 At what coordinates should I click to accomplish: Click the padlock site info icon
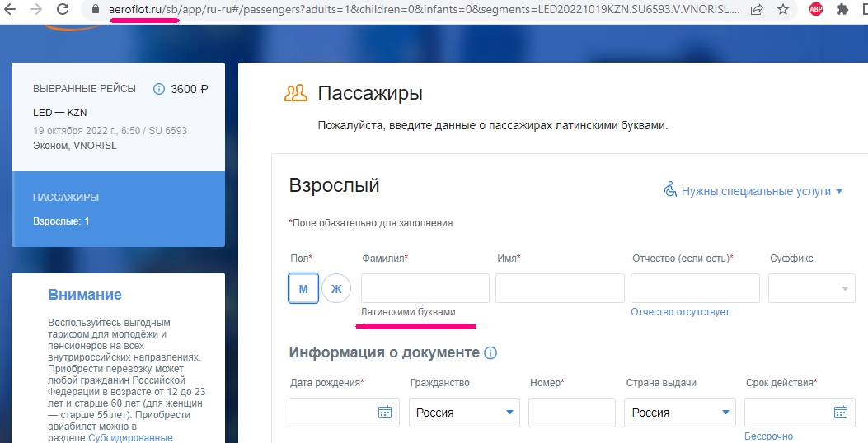[96, 9]
